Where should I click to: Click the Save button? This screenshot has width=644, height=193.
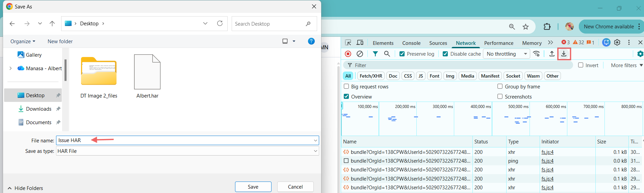click(x=253, y=187)
